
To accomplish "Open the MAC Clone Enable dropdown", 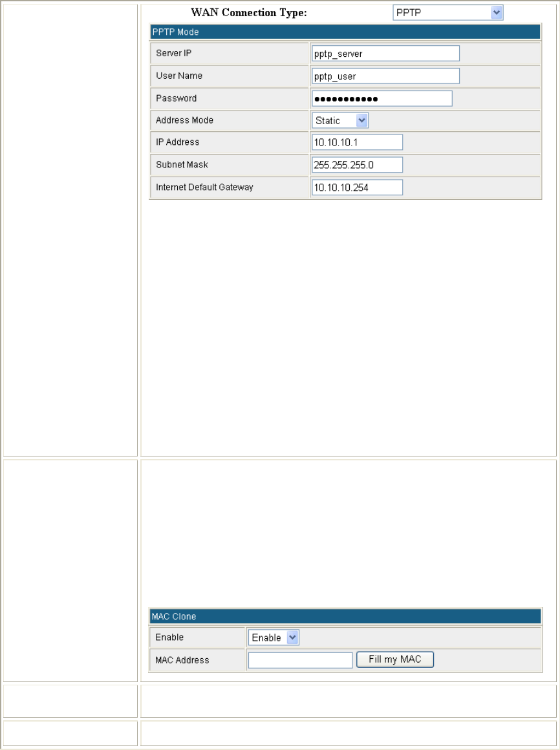I will tap(274, 637).
